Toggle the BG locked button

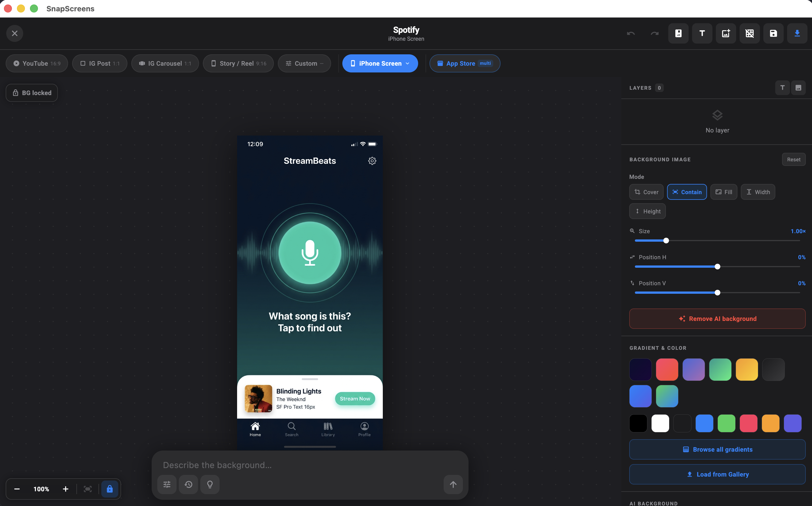pyautogui.click(x=32, y=93)
